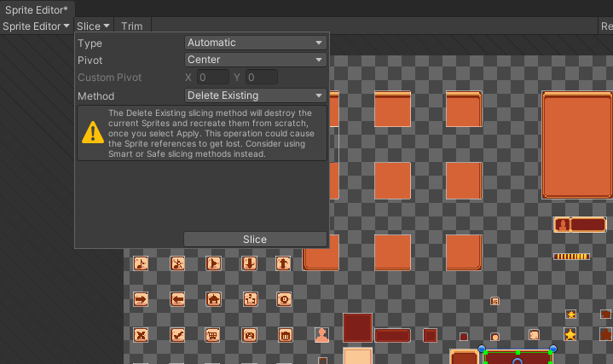The image size is (613, 364).
Task: Open the Method dropdown set to Delete Existing
Action: (256, 95)
